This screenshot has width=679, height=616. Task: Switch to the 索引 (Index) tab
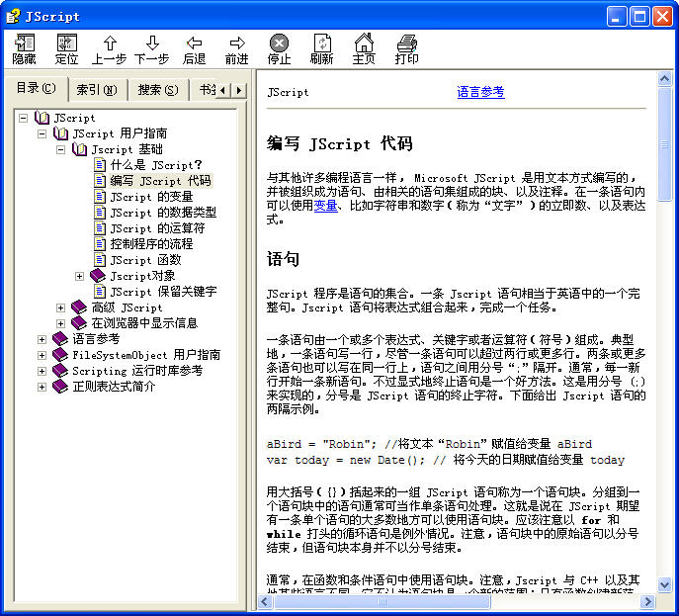97,90
